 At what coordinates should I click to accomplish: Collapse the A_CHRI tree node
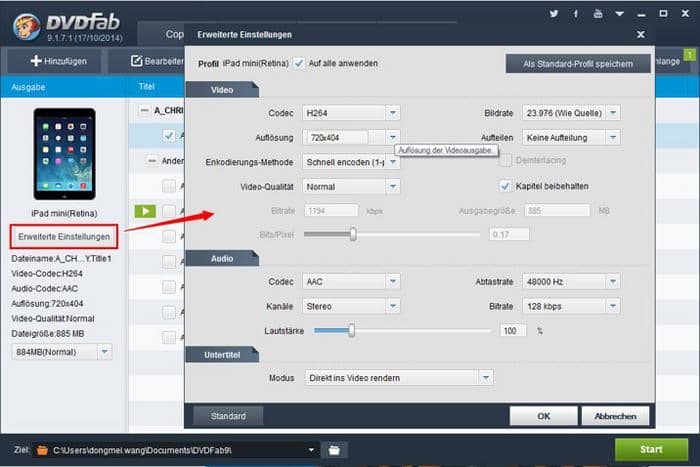(144, 110)
